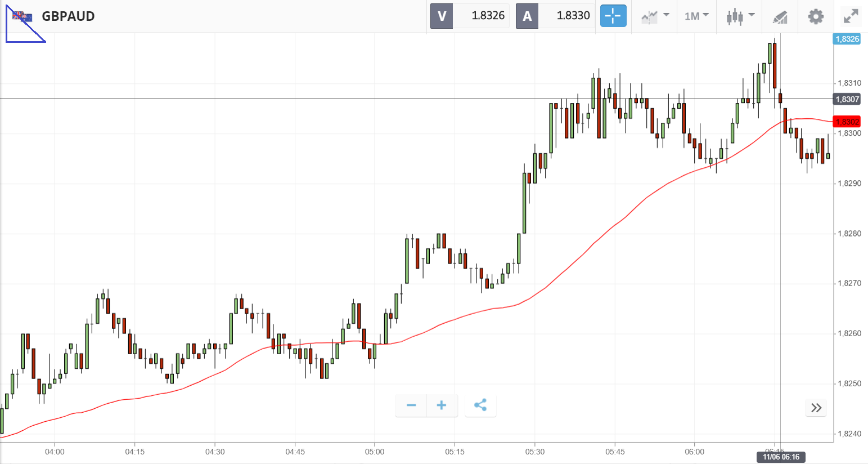Click the 11/06 06:16 time marker

[x=781, y=457]
